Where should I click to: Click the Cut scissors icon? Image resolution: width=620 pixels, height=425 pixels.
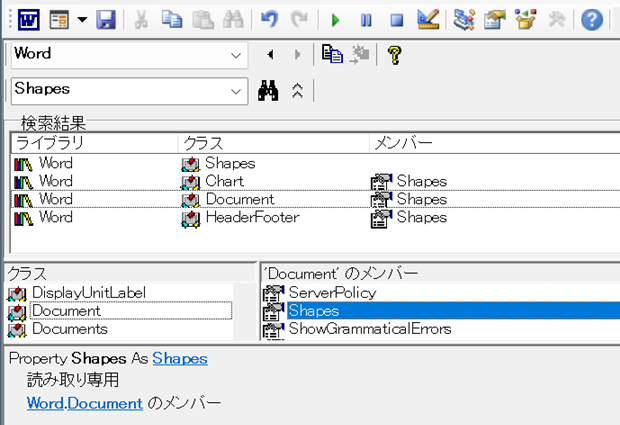(141, 19)
